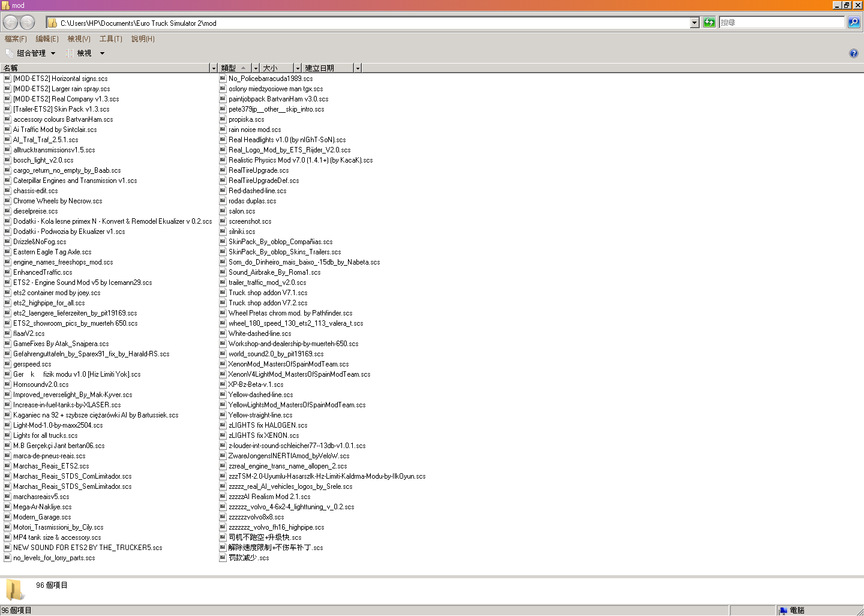Click the 檢視 change view toolbar button
The height and width of the screenshot is (616, 864).
coord(79,53)
